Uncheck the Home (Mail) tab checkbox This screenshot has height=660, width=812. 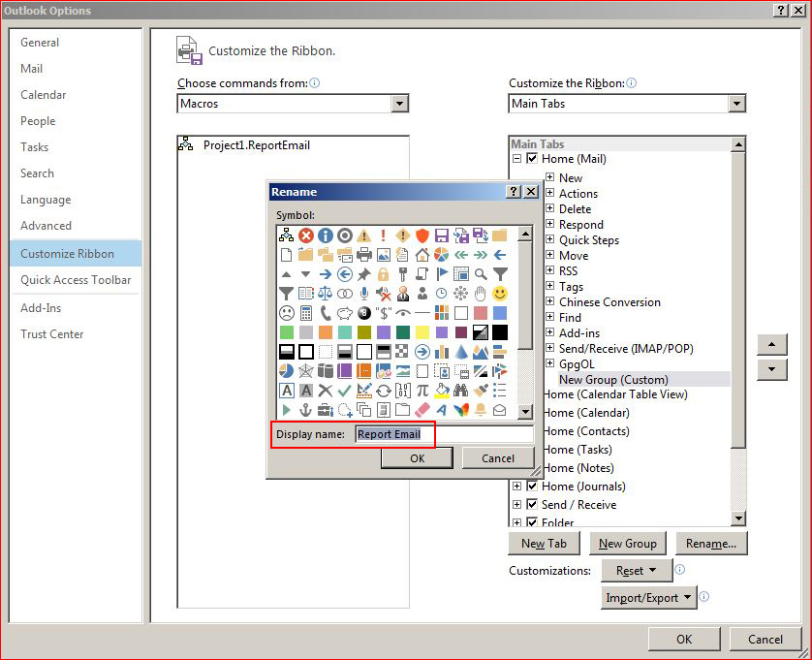(532, 159)
